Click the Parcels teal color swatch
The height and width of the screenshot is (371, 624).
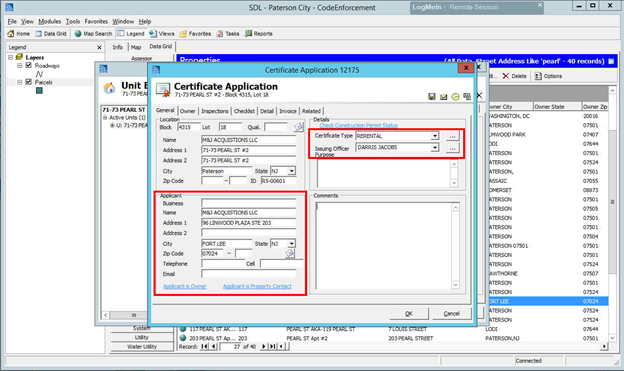39,90
